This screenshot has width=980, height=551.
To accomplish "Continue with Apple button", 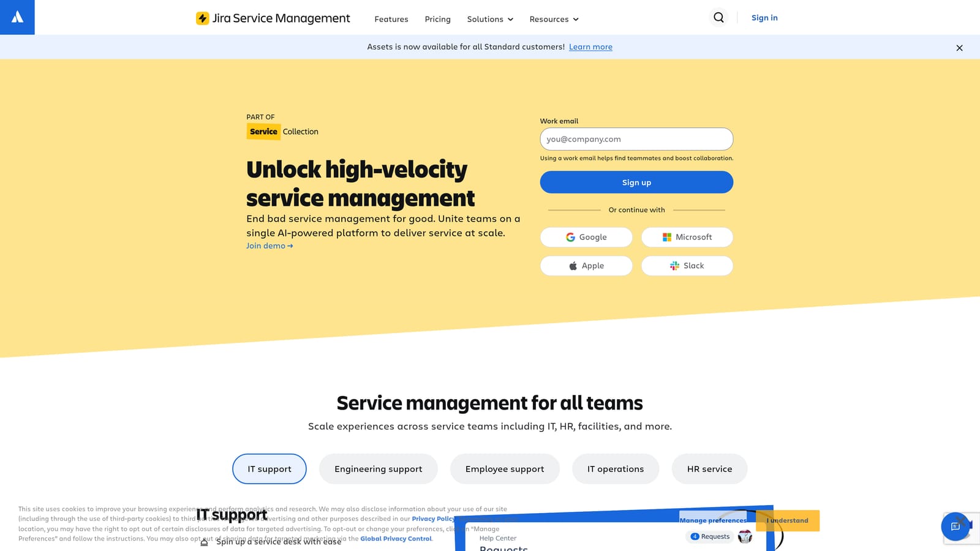I will click(586, 266).
